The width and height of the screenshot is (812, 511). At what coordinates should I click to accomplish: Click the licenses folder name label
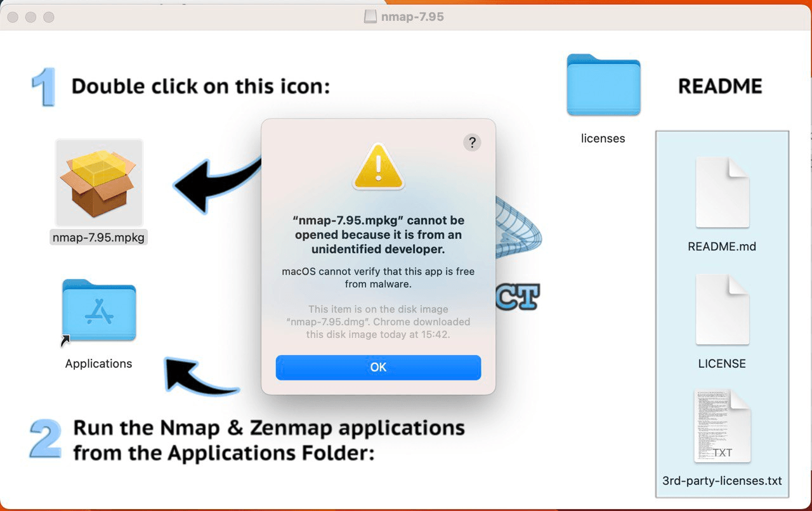coord(603,138)
